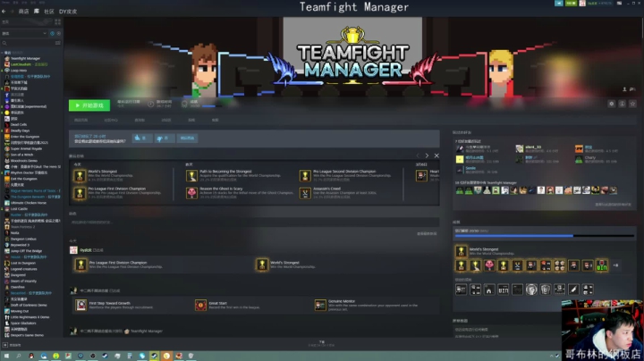Open friend Senile profile
Screen dimensions: 644x361
click(x=477, y=170)
